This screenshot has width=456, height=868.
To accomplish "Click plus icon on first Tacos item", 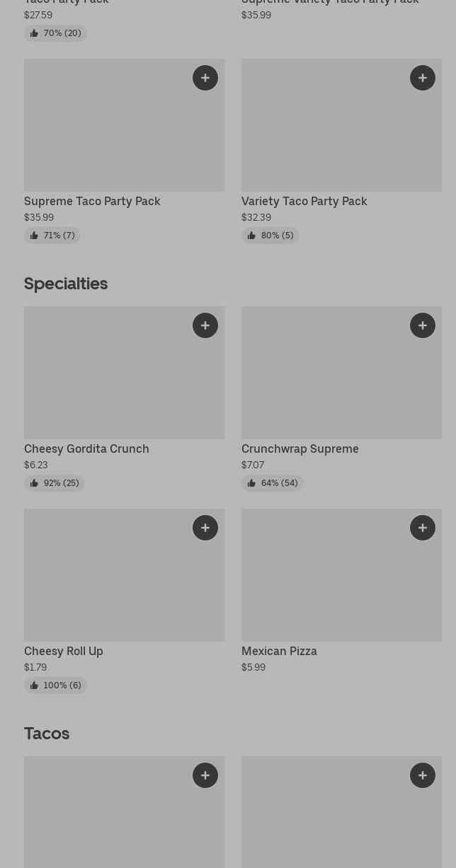I will pyautogui.click(x=205, y=775).
